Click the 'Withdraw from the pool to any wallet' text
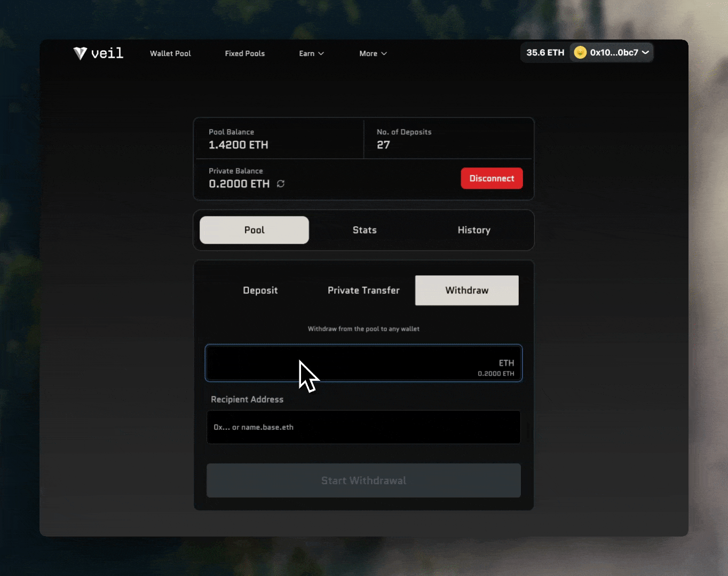This screenshot has width=728, height=576. (x=363, y=329)
